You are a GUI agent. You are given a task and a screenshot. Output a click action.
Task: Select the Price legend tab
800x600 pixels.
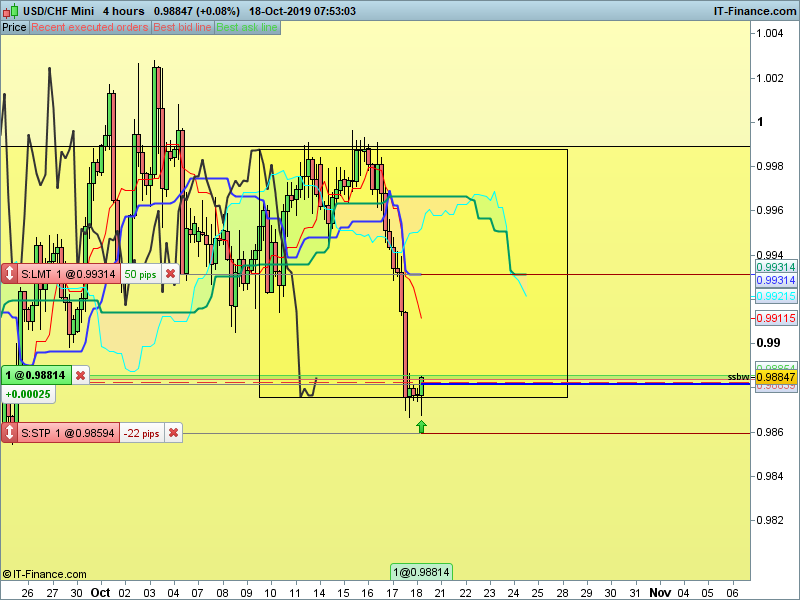[14, 28]
